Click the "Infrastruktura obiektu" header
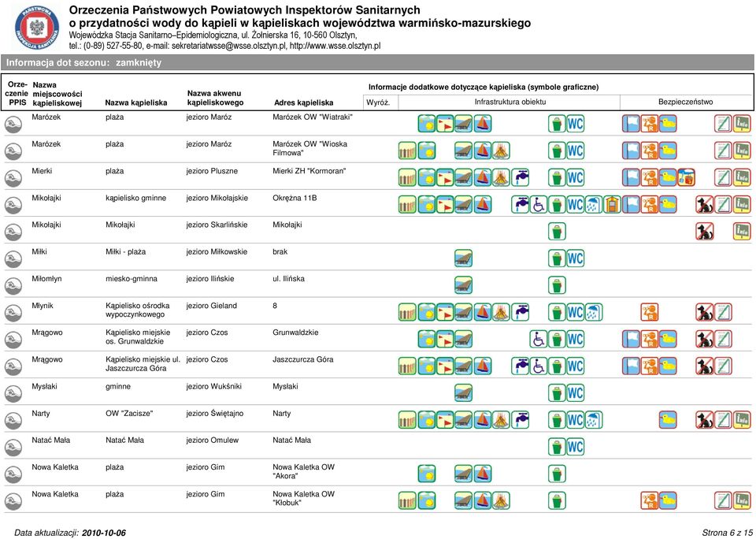The image size is (756, 539). (510, 102)
